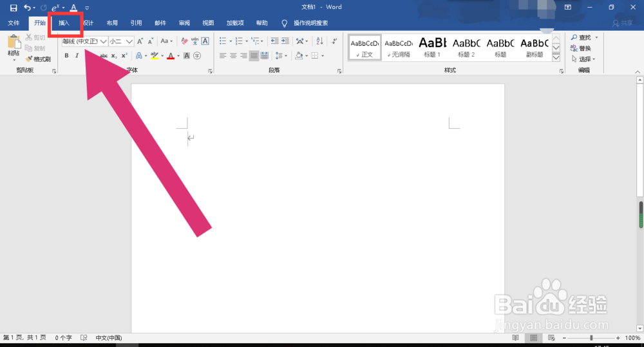Open the Change Case (Aa) dropdown
This screenshot has height=347, width=644.
pos(166,41)
